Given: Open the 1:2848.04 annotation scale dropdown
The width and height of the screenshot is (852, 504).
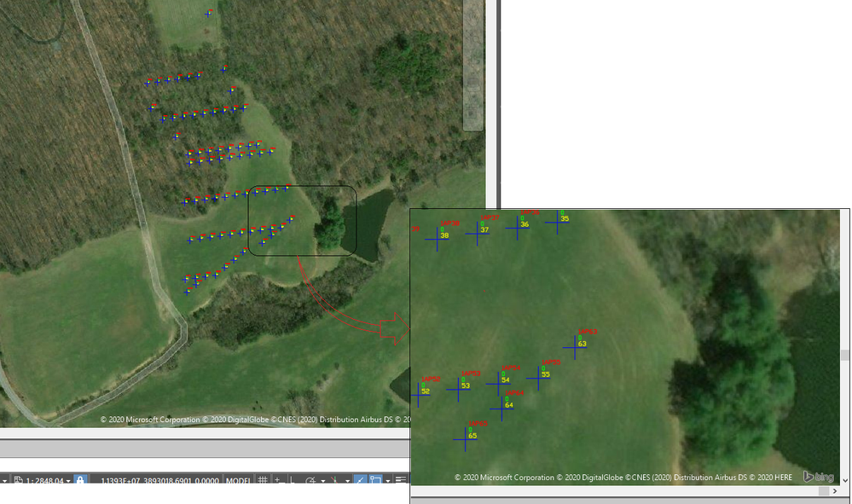Looking at the screenshot, I should click(43, 481).
